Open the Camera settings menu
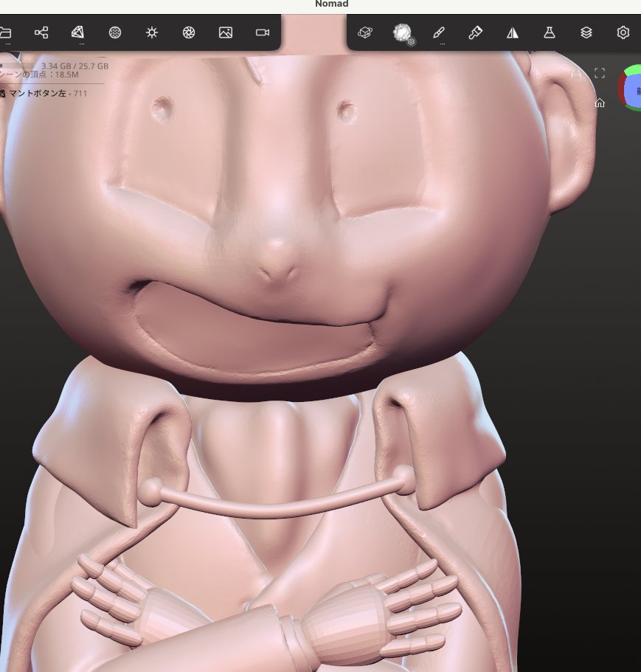 point(263,32)
